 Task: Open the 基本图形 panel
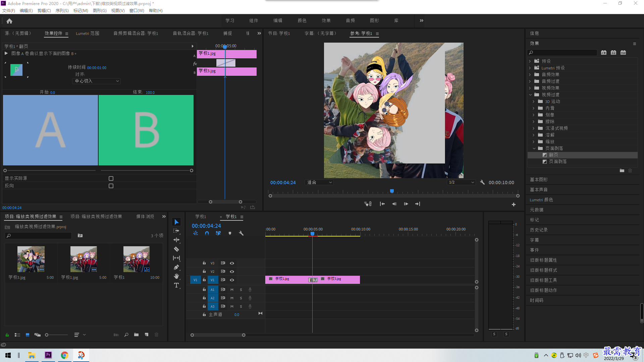[x=539, y=179]
